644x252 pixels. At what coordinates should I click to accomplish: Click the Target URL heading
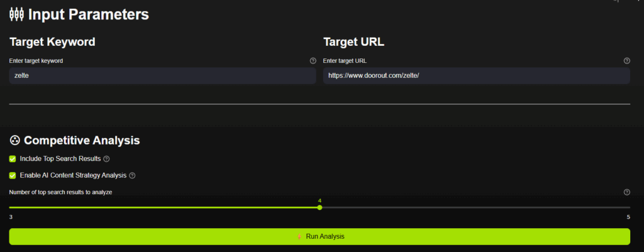(354, 42)
